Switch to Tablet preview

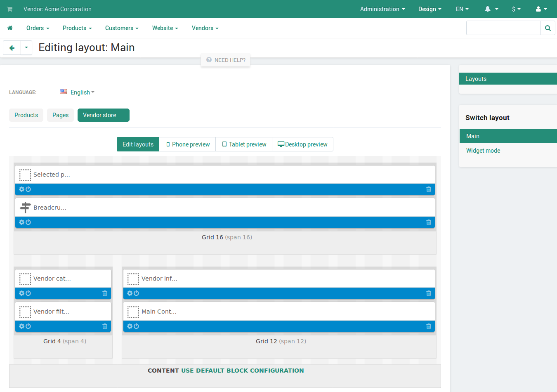coord(244,144)
